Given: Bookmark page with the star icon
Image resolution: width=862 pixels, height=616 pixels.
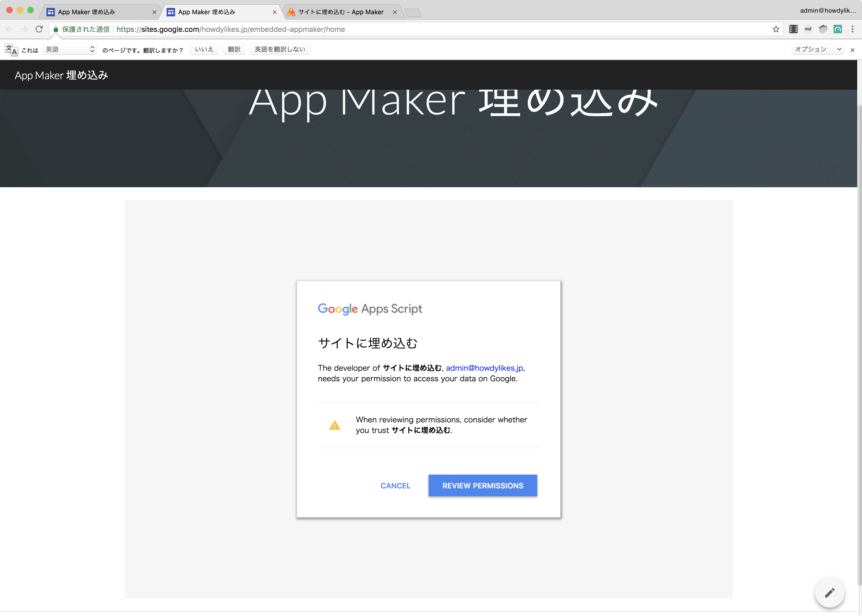Looking at the screenshot, I should [776, 29].
